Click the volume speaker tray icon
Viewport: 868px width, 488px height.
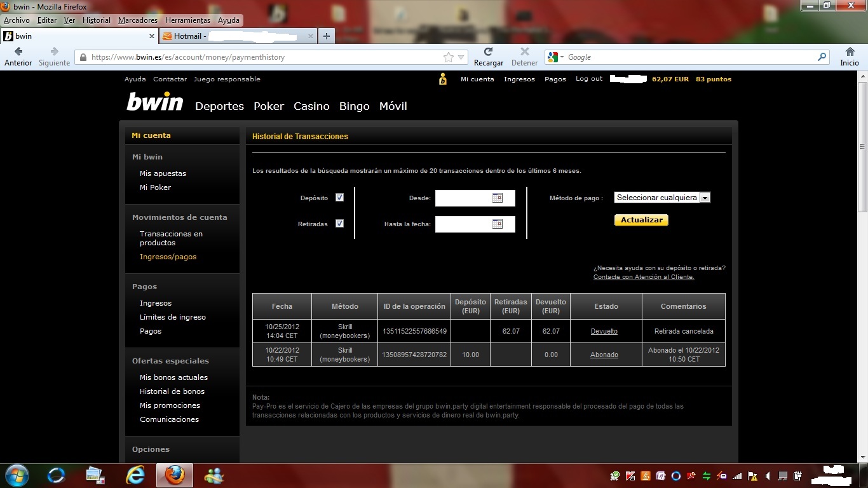pyautogui.click(x=768, y=475)
